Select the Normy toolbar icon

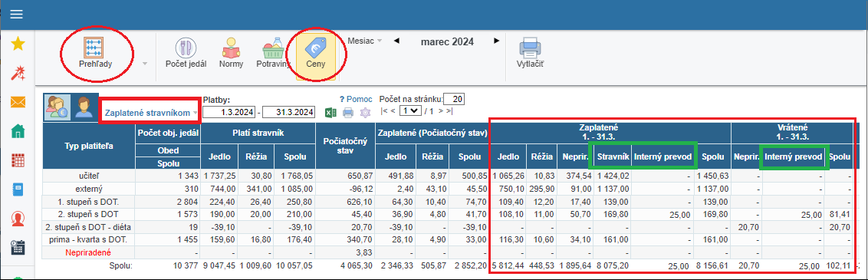tap(231, 54)
